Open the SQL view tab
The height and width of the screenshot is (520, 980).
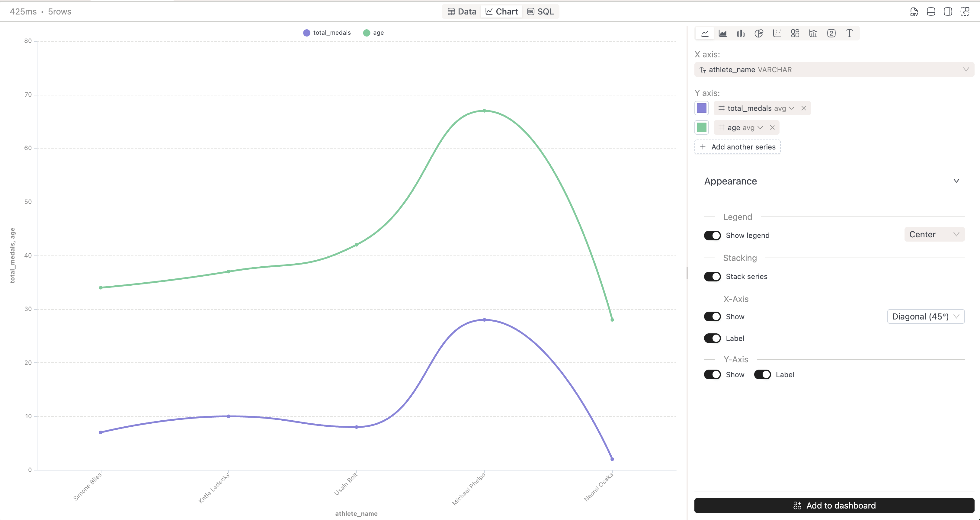pos(541,11)
